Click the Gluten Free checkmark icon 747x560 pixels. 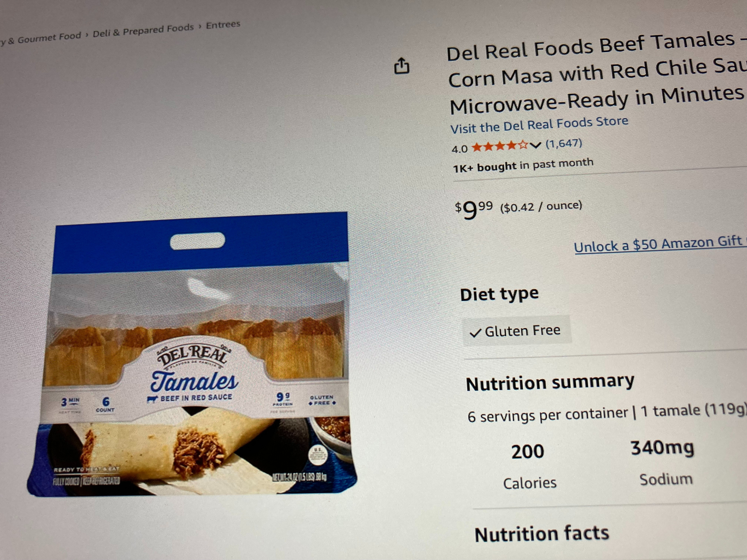point(475,333)
